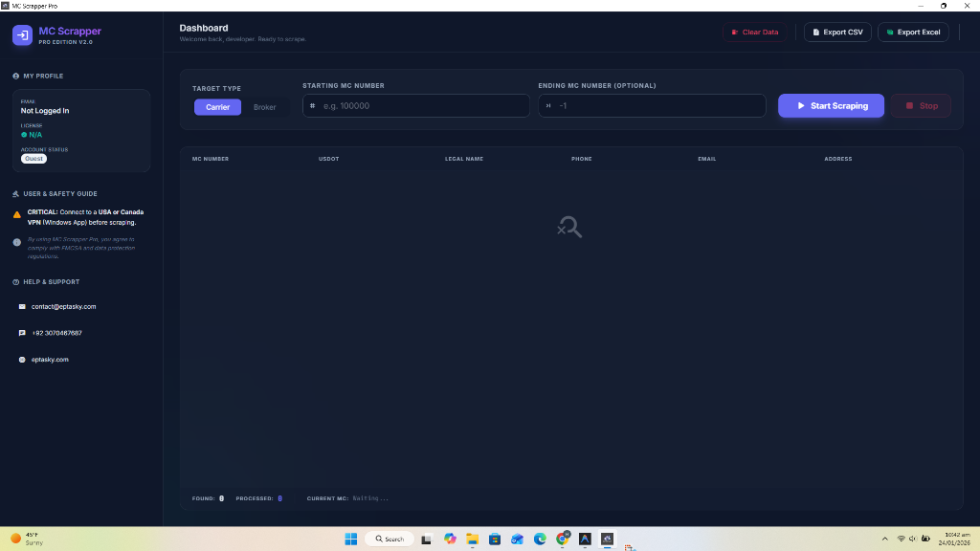
Task: Click the Guest account status badge
Action: tap(33, 159)
